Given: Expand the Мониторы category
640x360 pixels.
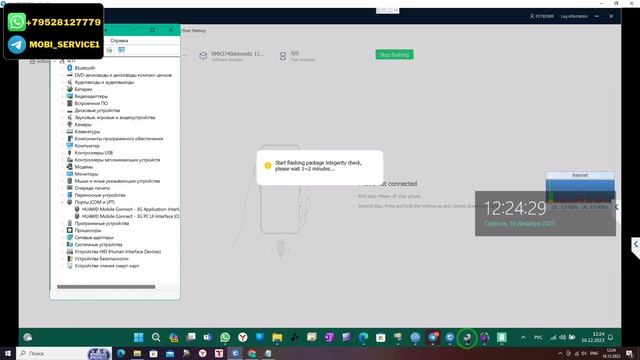Looking at the screenshot, I should click(63, 174).
